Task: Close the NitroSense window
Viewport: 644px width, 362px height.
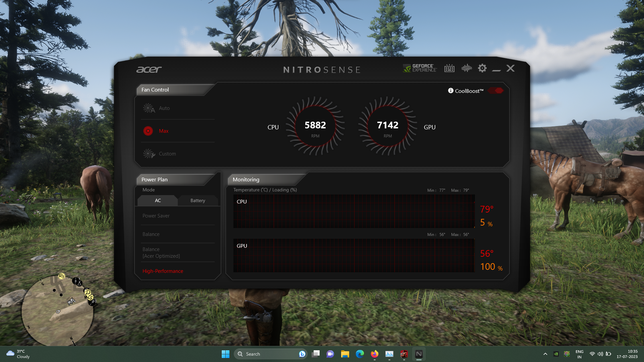Action: 511,68
